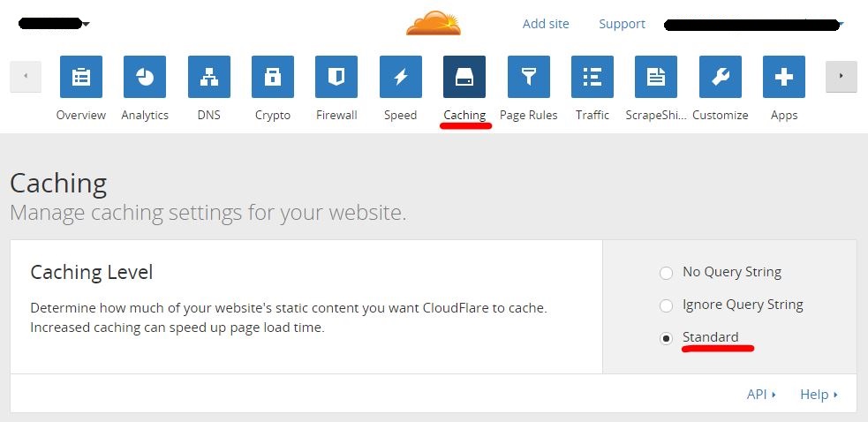This screenshot has width=868, height=422.
Task: Expand the API section
Action: click(761, 395)
